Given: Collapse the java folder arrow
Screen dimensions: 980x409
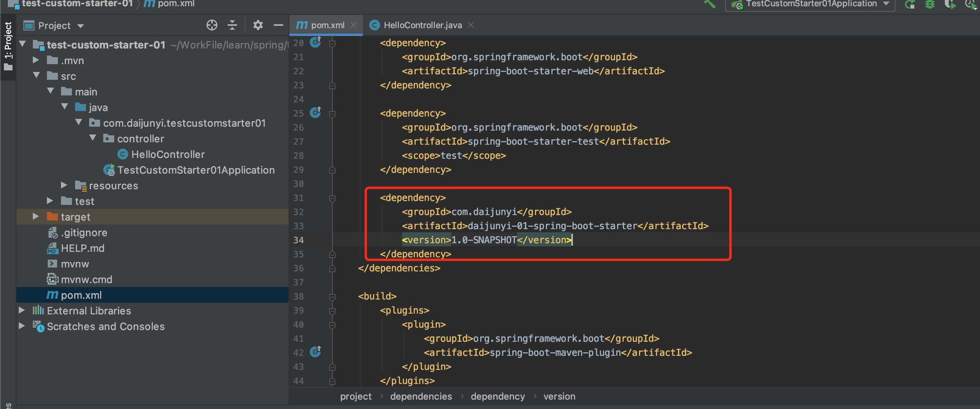Looking at the screenshot, I should coord(65,107).
